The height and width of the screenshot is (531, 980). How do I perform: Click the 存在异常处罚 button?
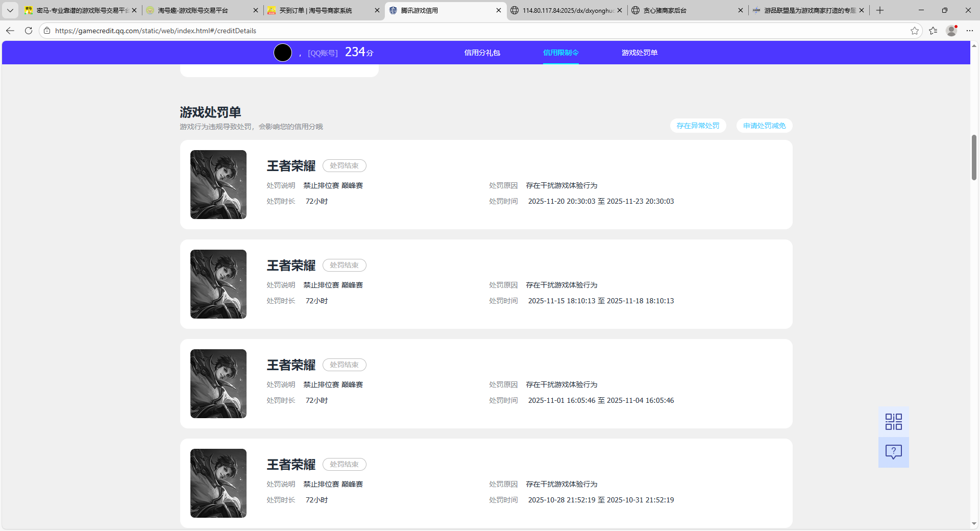point(698,126)
